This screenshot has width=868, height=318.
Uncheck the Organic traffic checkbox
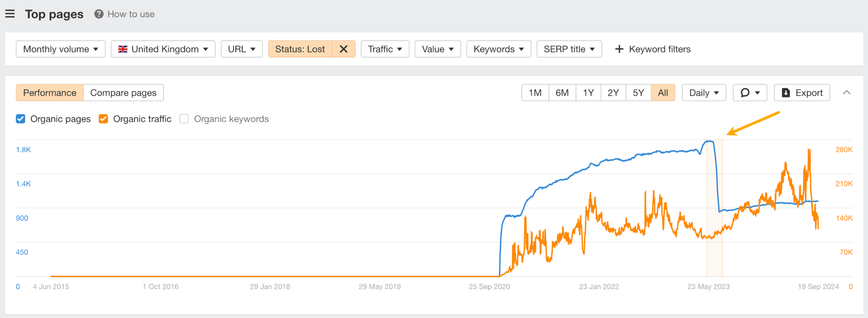103,119
